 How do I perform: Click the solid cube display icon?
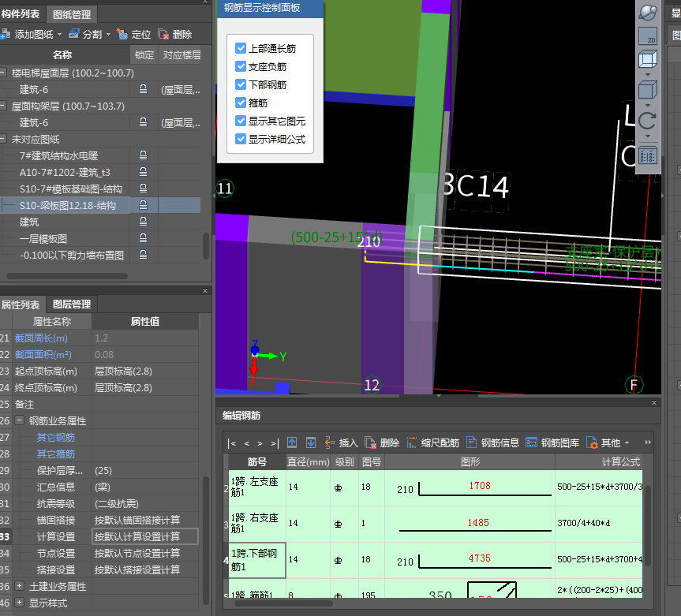[648, 90]
